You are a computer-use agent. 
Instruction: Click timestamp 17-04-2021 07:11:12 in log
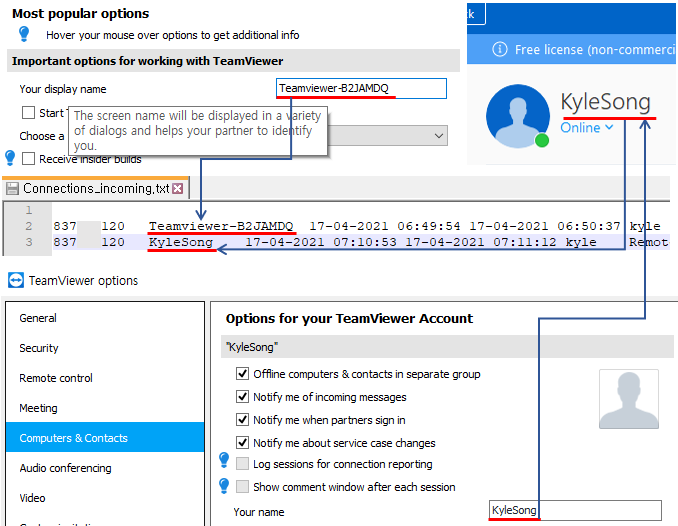[480, 242]
